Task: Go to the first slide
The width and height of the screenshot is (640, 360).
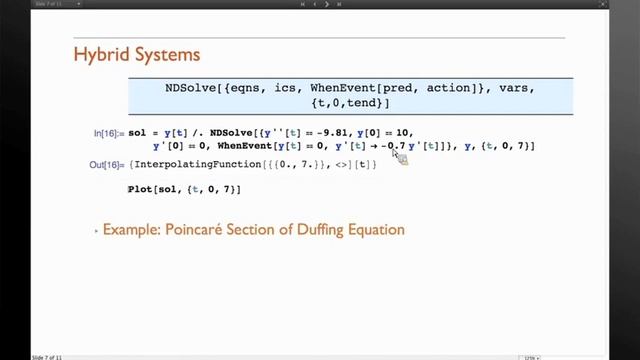Action: 303,4
